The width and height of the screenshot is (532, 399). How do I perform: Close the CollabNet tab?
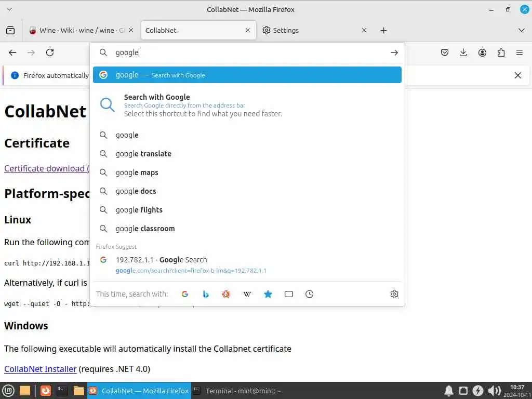pyautogui.click(x=248, y=30)
